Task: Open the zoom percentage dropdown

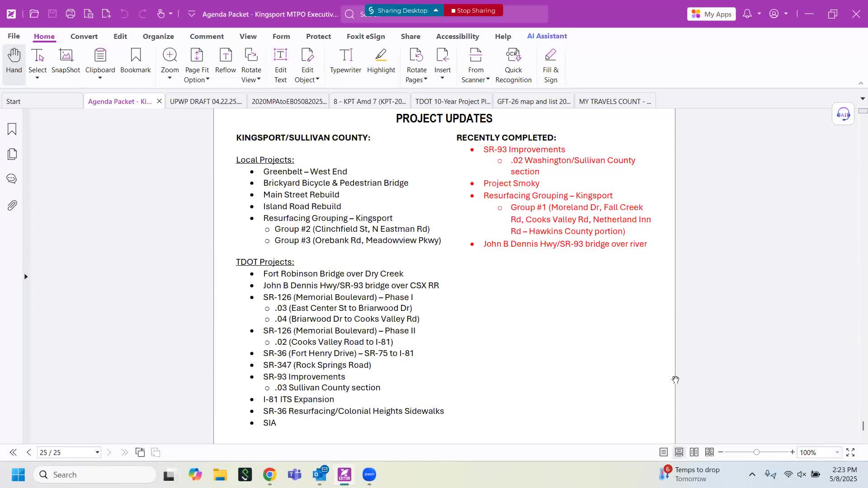Action: tap(837, 452)
